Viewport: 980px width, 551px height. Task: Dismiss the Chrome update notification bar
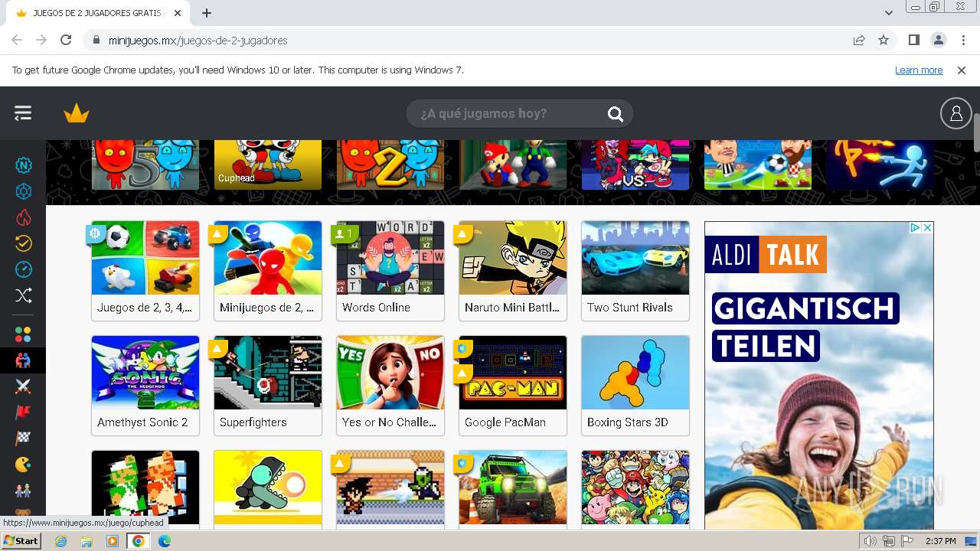point(962,70)
